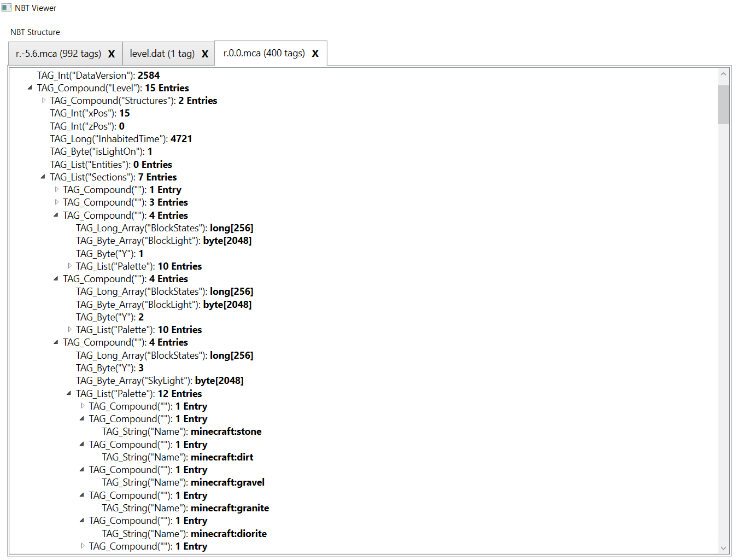
Task: Select the Name: minecraft:stone row
Action: coord(182,431)
